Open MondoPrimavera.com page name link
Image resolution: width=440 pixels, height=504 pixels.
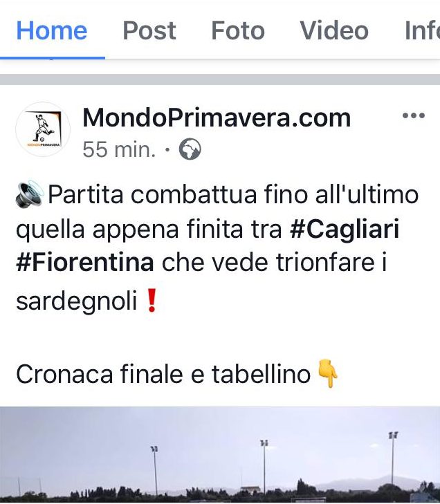217,118
